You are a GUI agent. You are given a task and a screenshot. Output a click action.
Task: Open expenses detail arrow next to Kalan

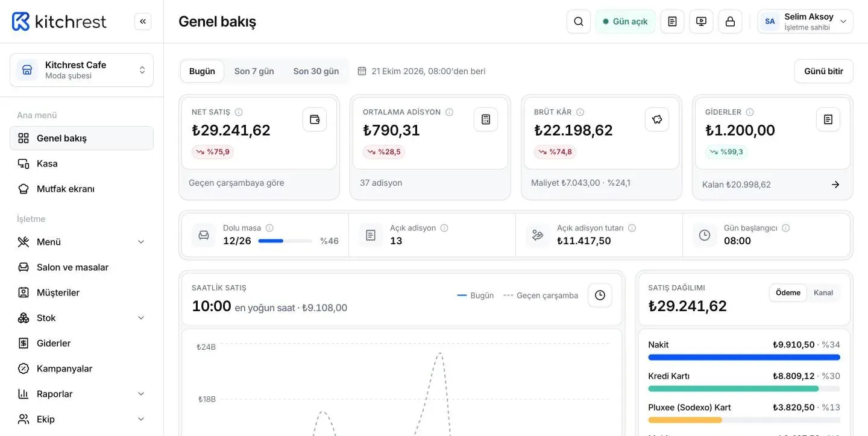(x=835, y=185)
